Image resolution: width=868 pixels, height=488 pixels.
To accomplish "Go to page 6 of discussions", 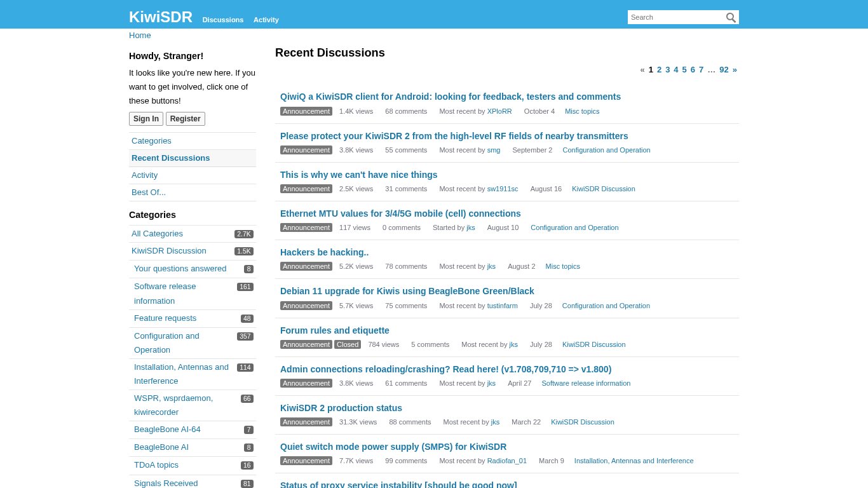I will coord(693,70).
